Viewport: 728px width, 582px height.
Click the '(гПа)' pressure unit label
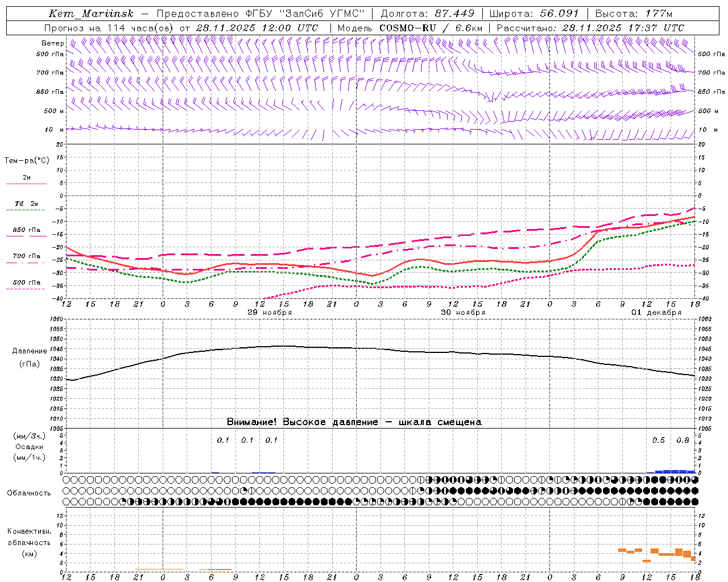[30, 364]
